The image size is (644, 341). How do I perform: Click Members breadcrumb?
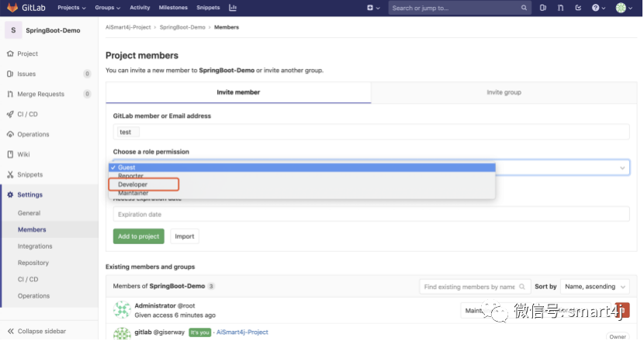point(227,27)
